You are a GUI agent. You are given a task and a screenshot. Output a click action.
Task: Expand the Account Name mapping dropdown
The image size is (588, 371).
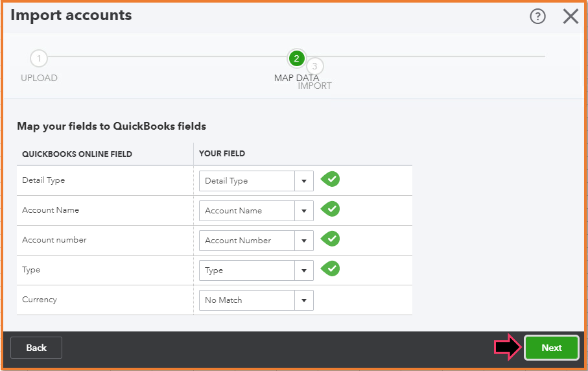point(304,211)
